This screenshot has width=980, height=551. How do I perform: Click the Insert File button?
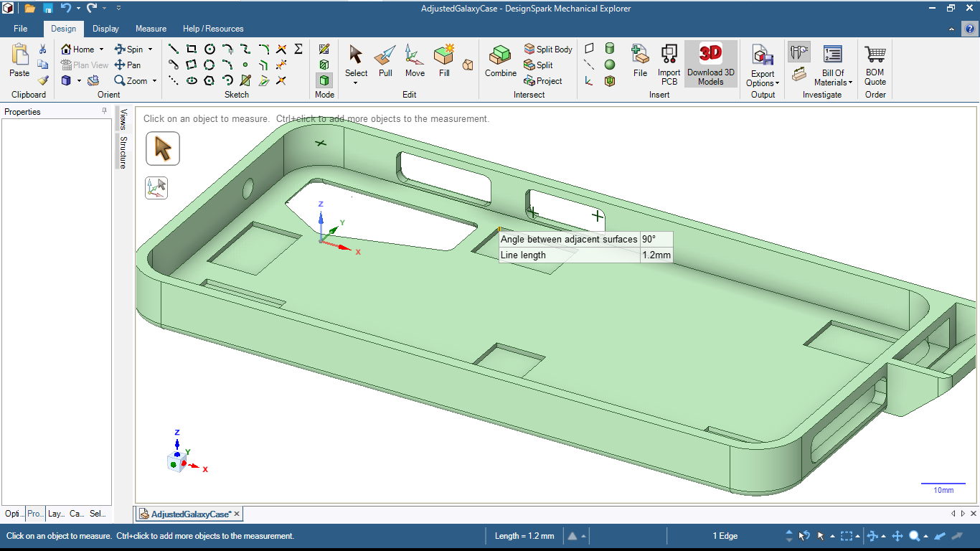coord(640,61)
